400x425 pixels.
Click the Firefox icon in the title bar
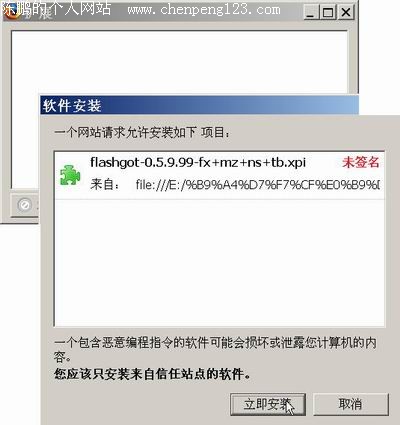tap(13, 13)
